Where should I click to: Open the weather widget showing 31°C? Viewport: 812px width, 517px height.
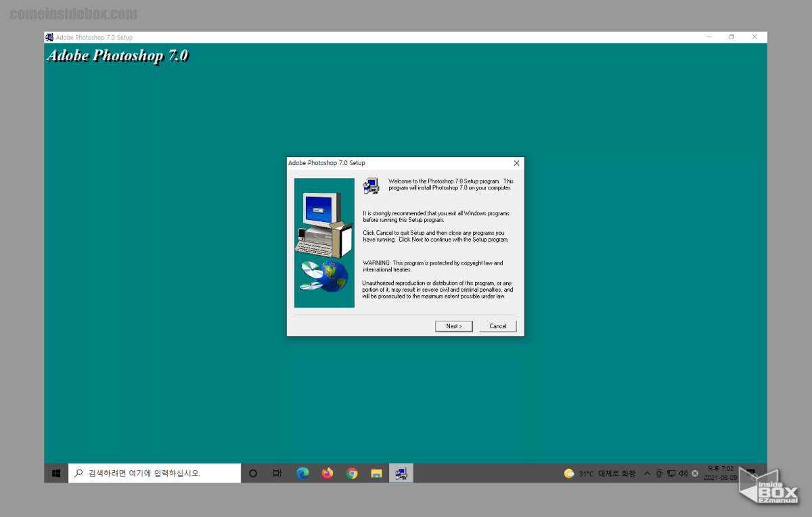pos(600,474)
